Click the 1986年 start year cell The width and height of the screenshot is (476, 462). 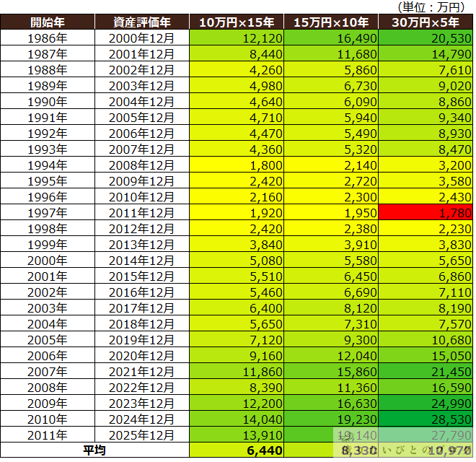[48, 38]
